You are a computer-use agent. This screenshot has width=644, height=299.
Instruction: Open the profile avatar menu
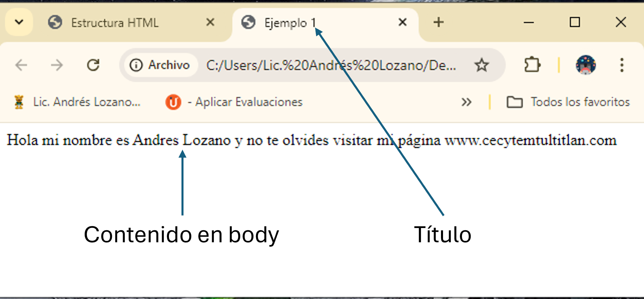[x=585, y=65]
